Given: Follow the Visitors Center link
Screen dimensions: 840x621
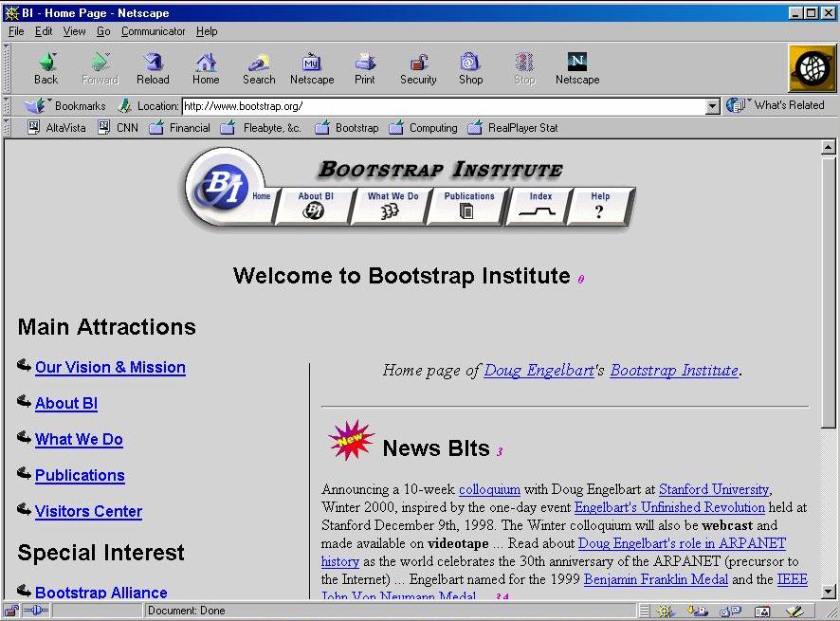Looking at the screenshot, I should click(x=88, y=511).
